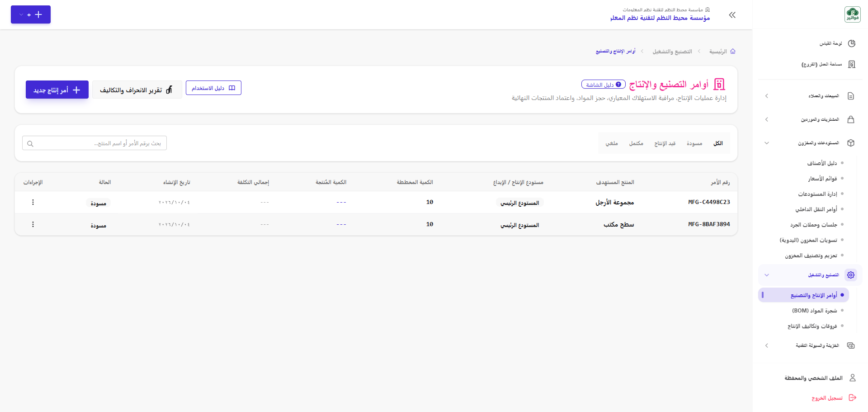Open جلسات وحملات الجرد menu item
Screen dimensions: 868x412
(x=814, y=225)
